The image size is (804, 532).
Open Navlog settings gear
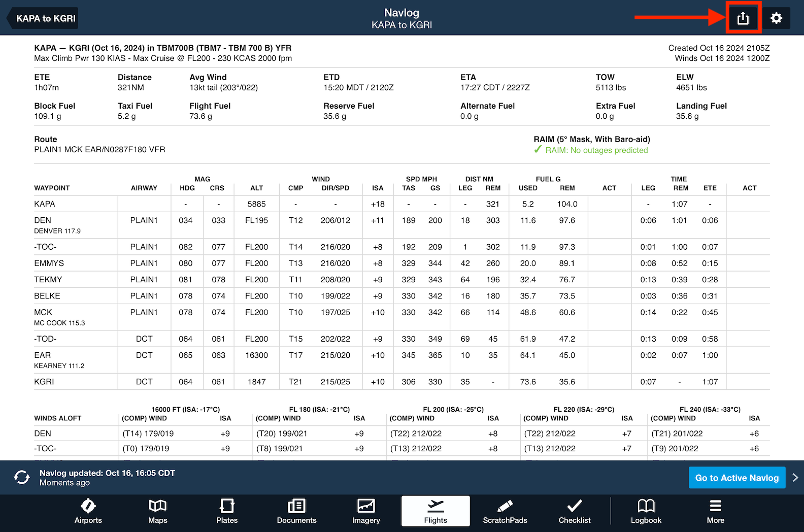776,18
